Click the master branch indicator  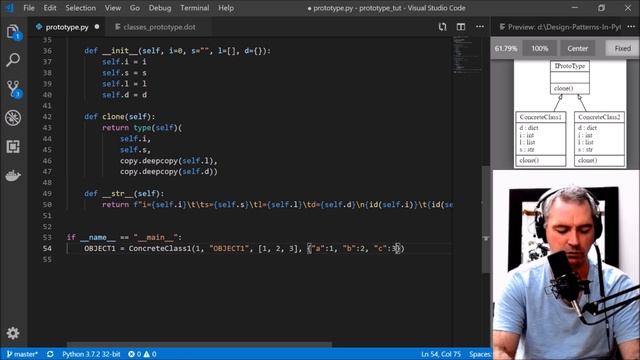coord(22,354)
